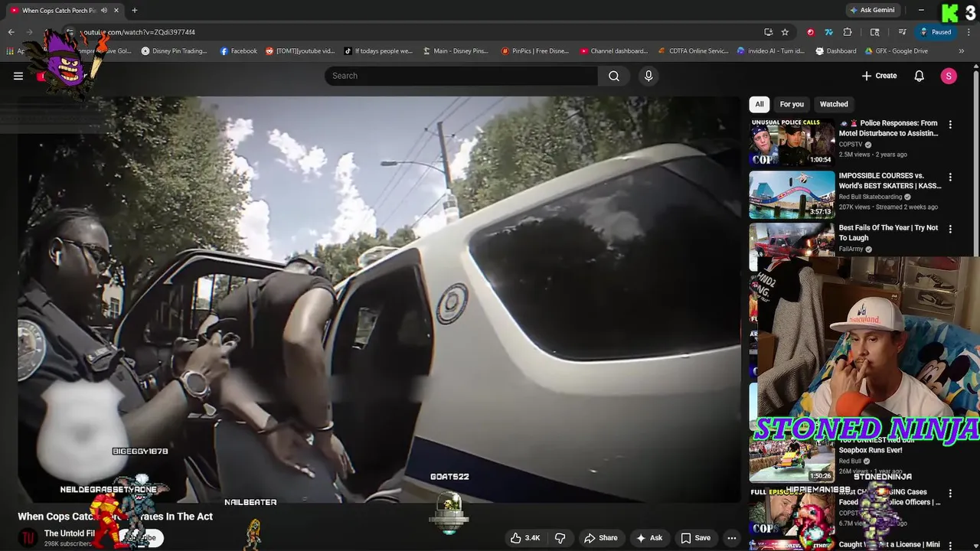Open Paused profile menu
This screenshot has width=980, height=551.
coord(936,32)
